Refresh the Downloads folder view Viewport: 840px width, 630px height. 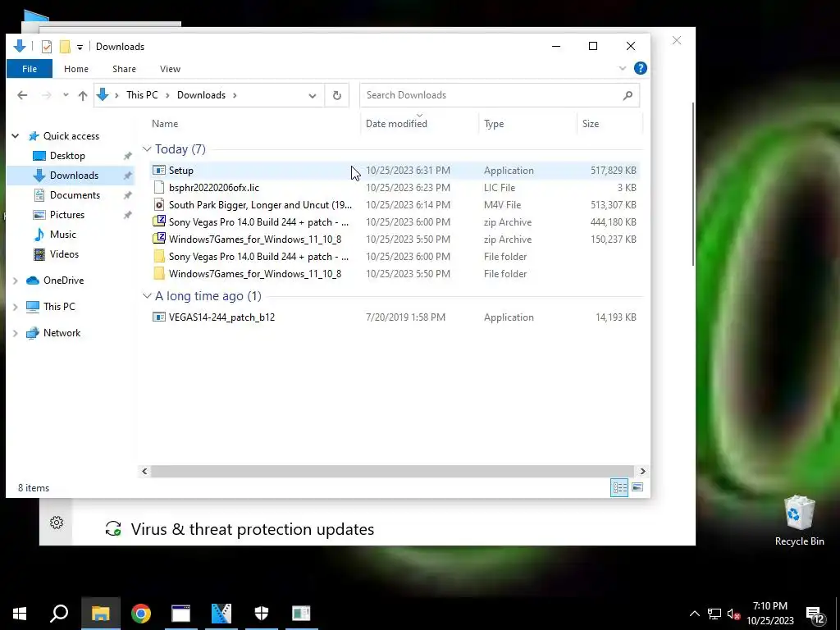coord(337,95)
